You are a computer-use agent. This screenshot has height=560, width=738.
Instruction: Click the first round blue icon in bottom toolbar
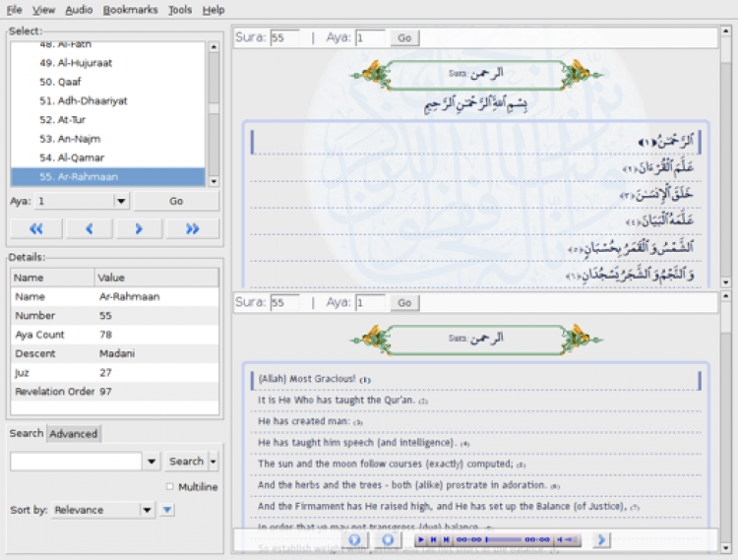355,539
